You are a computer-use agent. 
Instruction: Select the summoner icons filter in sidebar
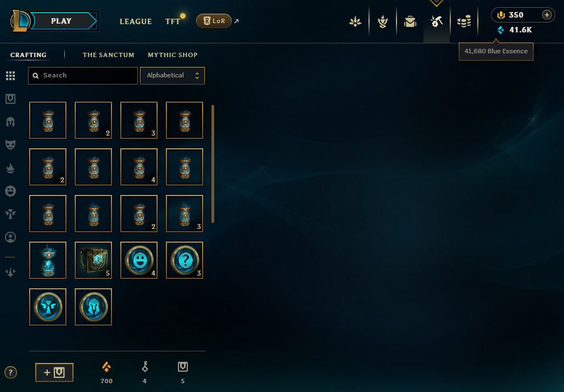tap(10, 237)
